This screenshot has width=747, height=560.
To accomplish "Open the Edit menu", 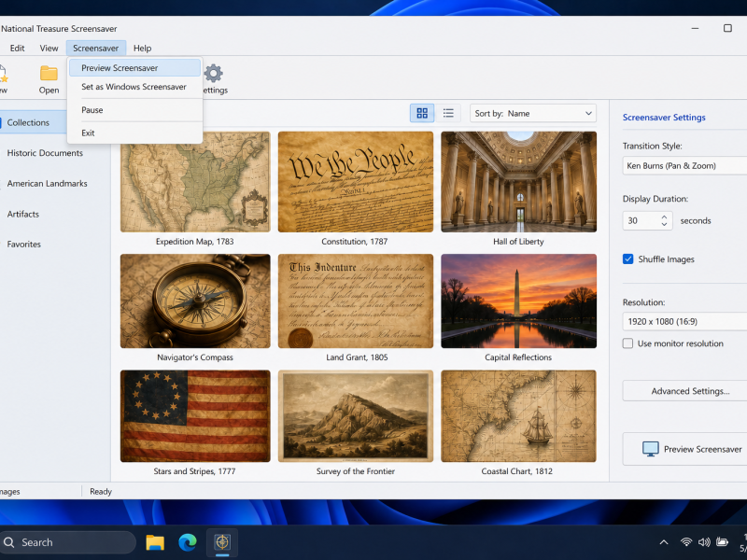I will coord(17,49).
